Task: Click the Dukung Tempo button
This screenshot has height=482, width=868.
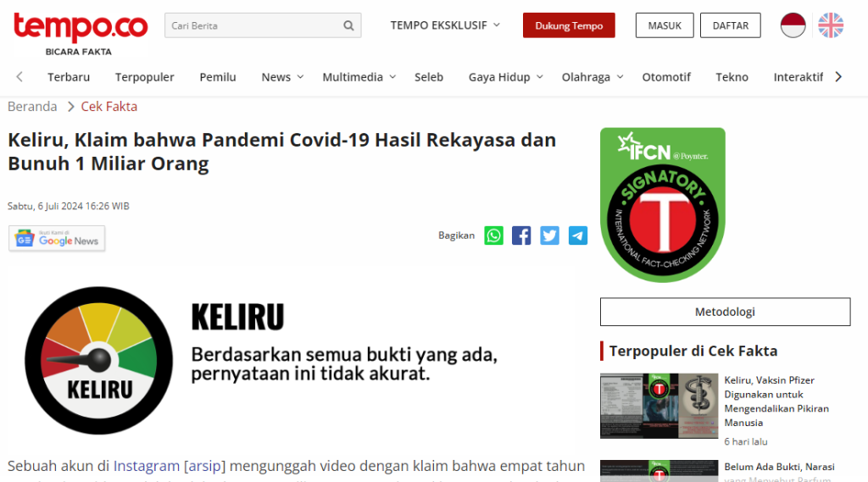Action: click(x=569, y=25)
